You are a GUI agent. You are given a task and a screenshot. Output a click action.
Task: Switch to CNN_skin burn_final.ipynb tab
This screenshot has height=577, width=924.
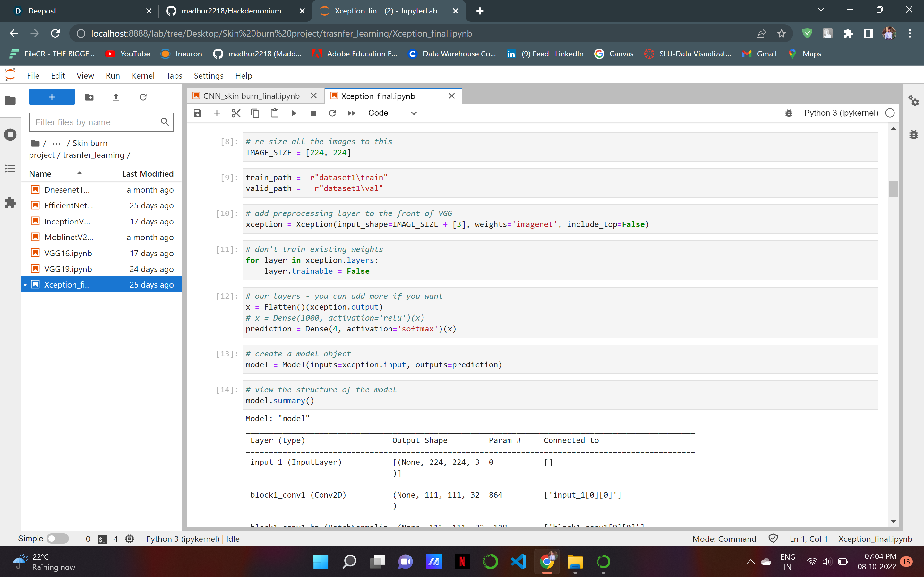[251, 96]
